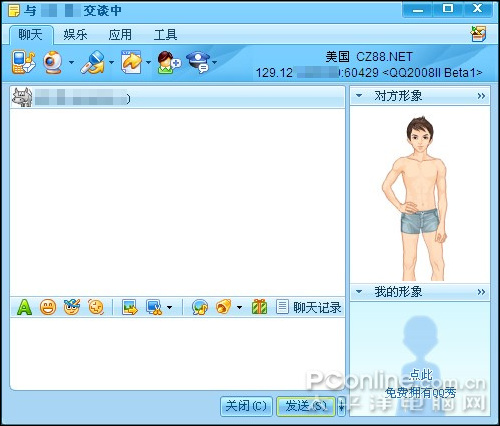Click the 美国 CZ88.NET location text
500x426 pixels.
[x=369, y=57]
